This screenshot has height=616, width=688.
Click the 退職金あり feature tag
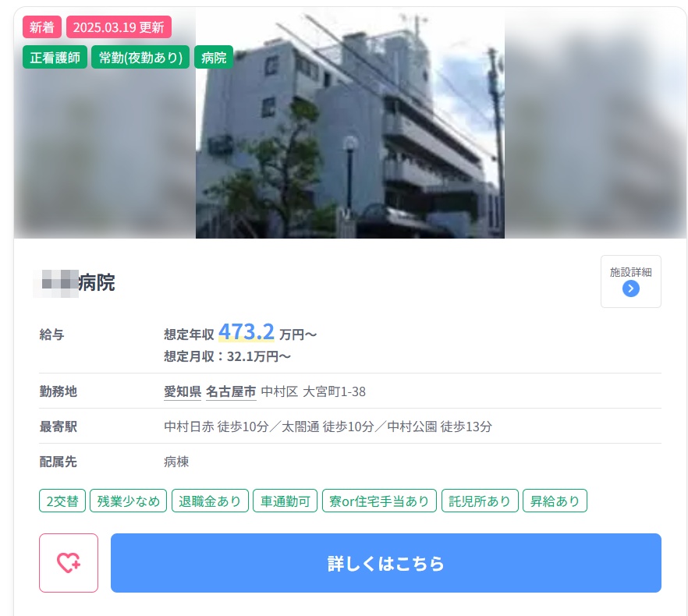pyautogui.click(x=210, y=501)
